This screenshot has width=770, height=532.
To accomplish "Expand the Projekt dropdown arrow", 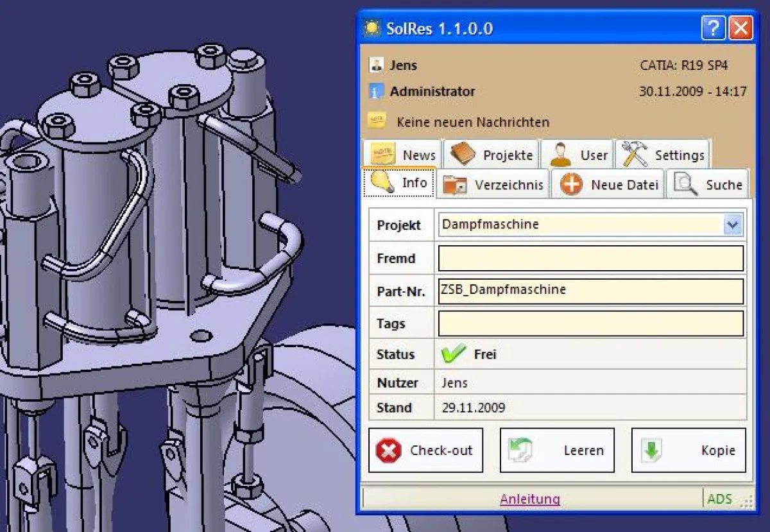I will [733, 225].
